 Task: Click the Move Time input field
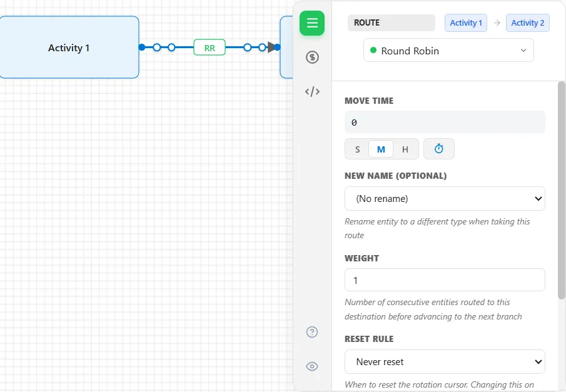pyautogui.click(x=445, y=123)
